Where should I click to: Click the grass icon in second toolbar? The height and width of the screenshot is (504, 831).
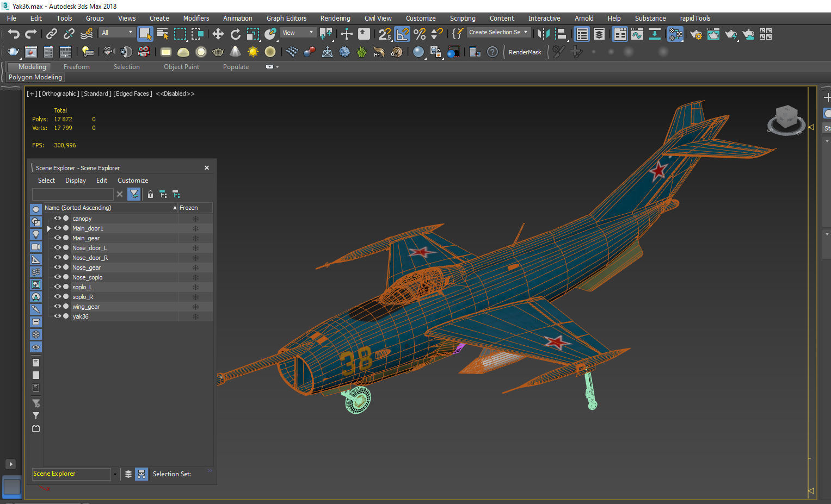click(362, 52)
